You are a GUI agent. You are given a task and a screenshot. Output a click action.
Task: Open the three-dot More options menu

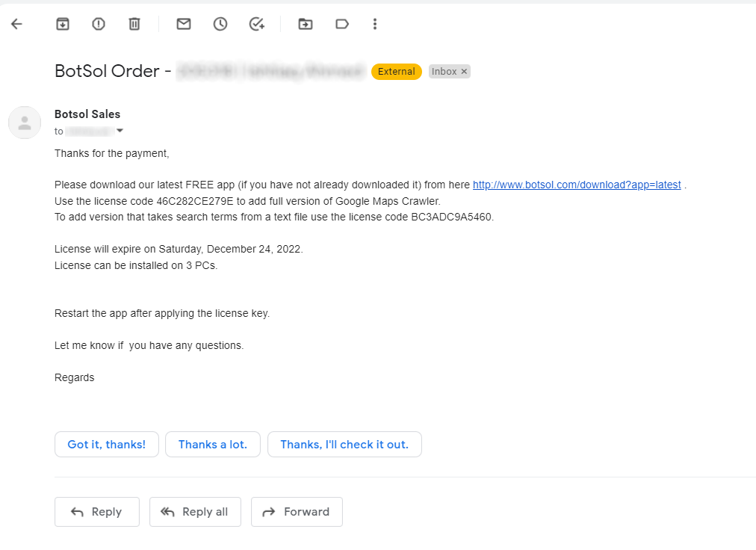(374, 24)
